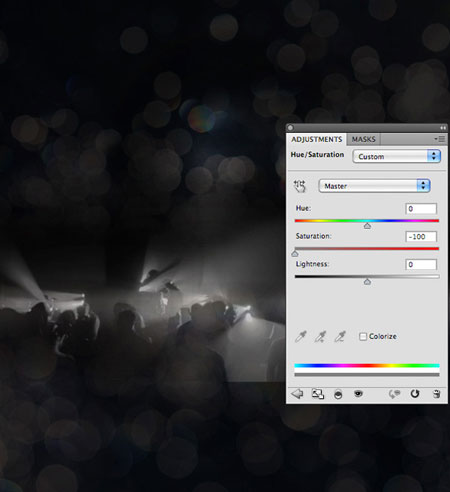Click the Lightness value field
Image resolution: width=450 pixels, height=492 pixels.
point(421,265)
